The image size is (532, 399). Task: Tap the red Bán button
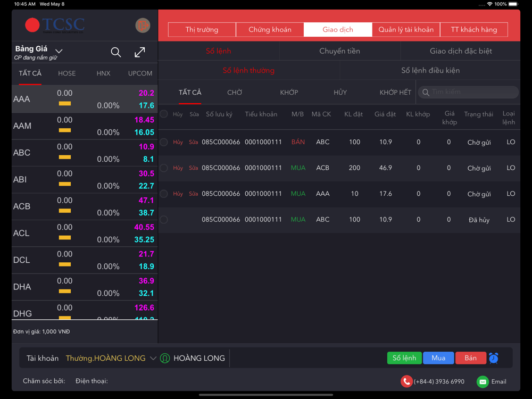pos(471,358)
